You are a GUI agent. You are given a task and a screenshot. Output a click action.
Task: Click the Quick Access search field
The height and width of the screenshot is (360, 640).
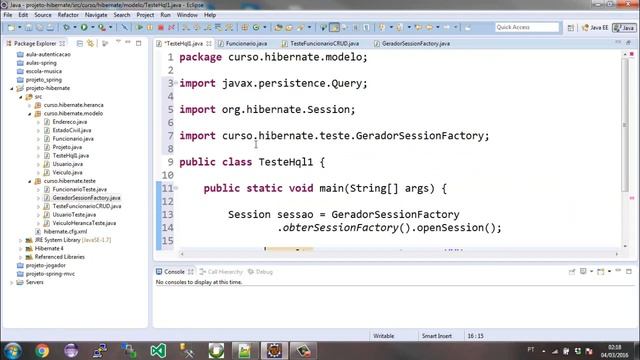pyautogui.click(x=527, y=27)
